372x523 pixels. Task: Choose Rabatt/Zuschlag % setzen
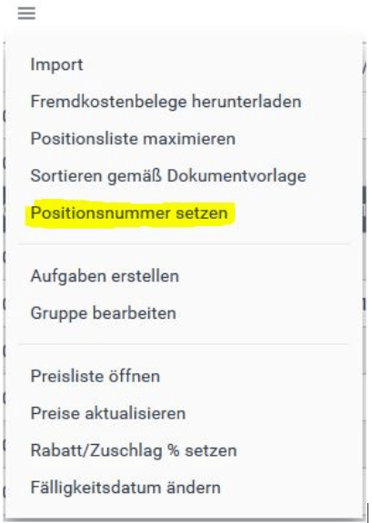pyautogui.click(x=133, y=450)
